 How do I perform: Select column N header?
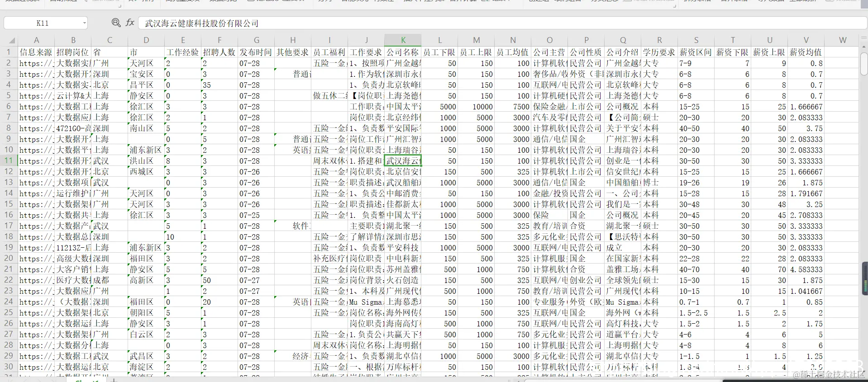coord(513,40)
